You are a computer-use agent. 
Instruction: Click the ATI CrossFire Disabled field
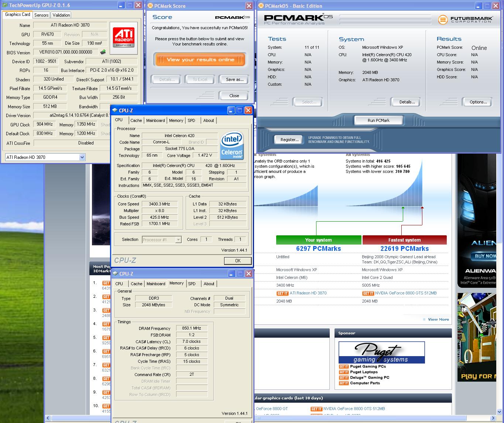tap(86, 143)
